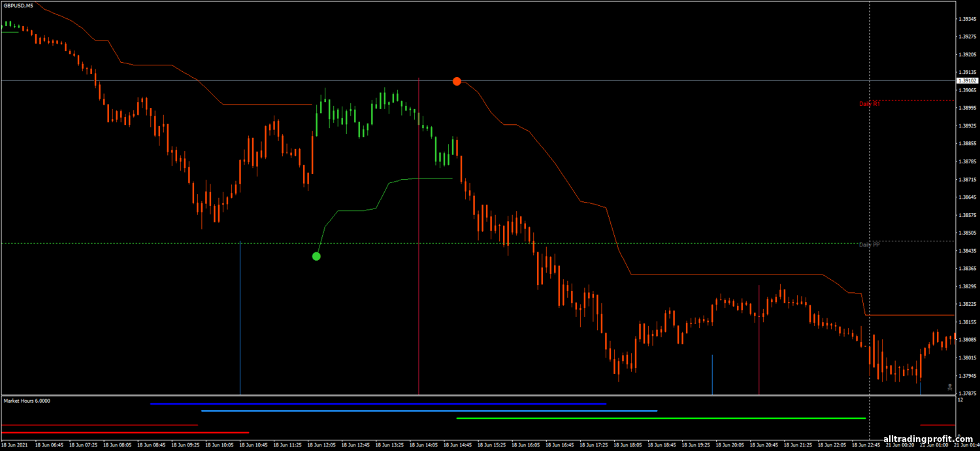Viewport: 980px width, 451px height.
Task: Select the dark blue session bar
Action: [378, 404]
